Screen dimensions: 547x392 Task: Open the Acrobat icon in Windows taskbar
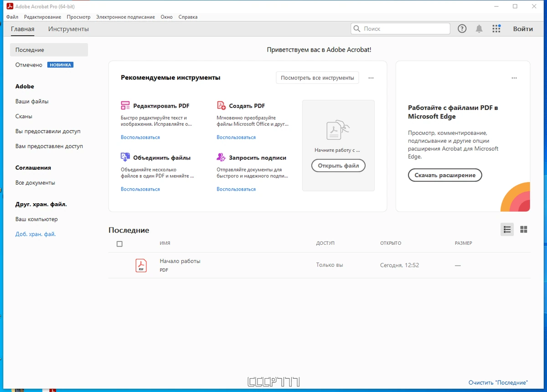coord(52,390)
